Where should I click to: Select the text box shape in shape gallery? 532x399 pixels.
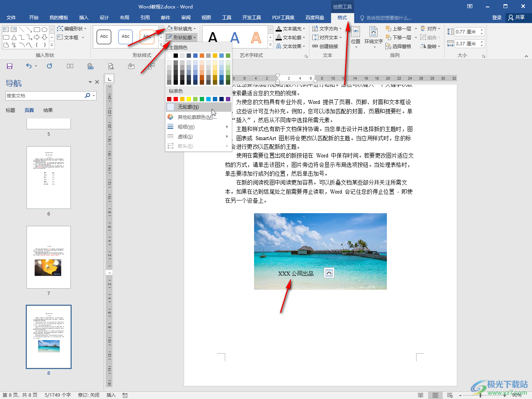pos(6,30)
